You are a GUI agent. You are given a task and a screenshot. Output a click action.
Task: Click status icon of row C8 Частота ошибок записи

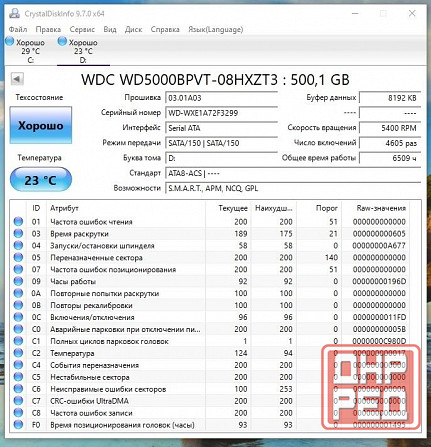(18, 413)
